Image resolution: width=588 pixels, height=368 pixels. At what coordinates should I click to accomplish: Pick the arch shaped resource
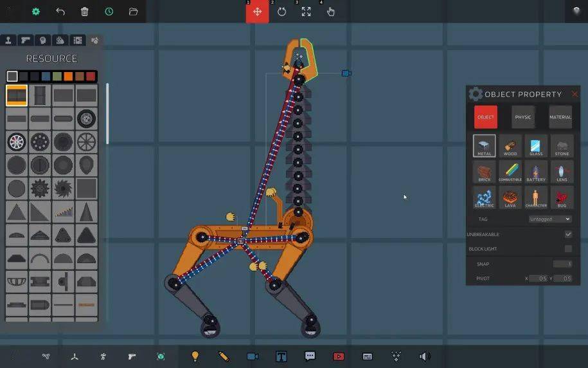(40, 259)
